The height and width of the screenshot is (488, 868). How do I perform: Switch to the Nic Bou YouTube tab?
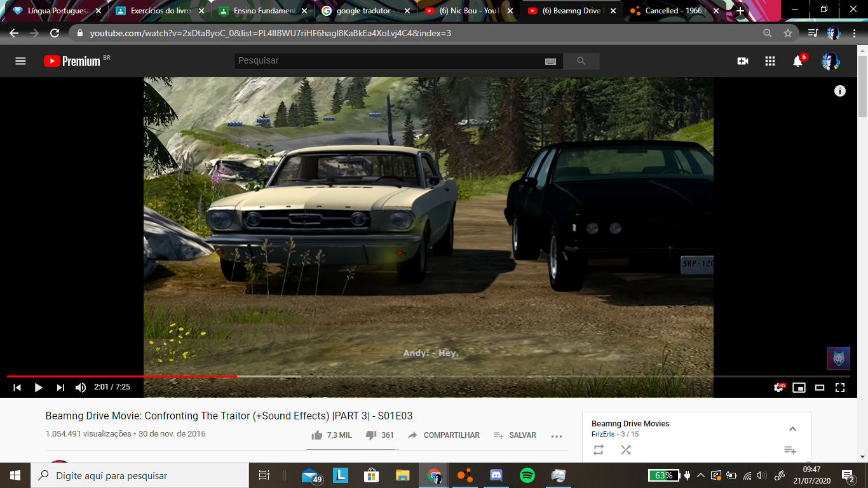468,11
